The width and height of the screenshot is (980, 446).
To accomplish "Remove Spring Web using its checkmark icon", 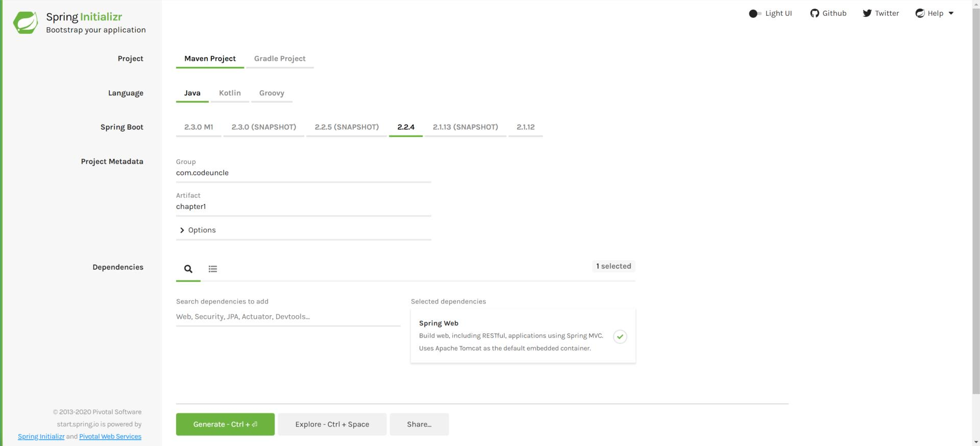I will click(x=620, y=337).
